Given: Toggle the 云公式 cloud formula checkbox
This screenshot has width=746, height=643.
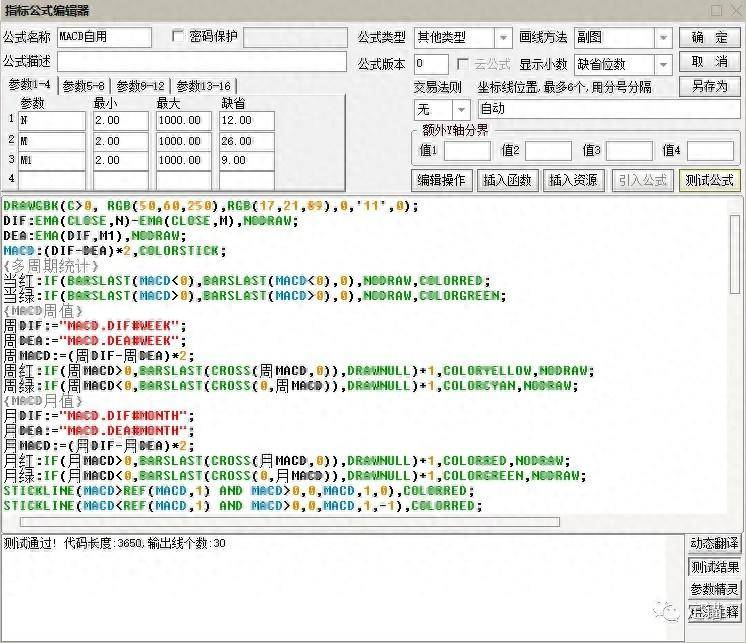Looking at the screenshot, I should pos(462,64).
